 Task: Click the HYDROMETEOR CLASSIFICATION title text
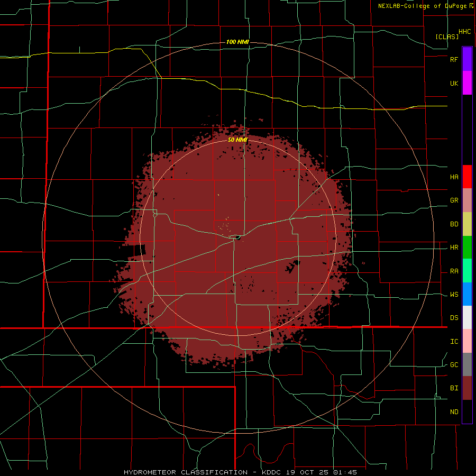click(186, 472)
